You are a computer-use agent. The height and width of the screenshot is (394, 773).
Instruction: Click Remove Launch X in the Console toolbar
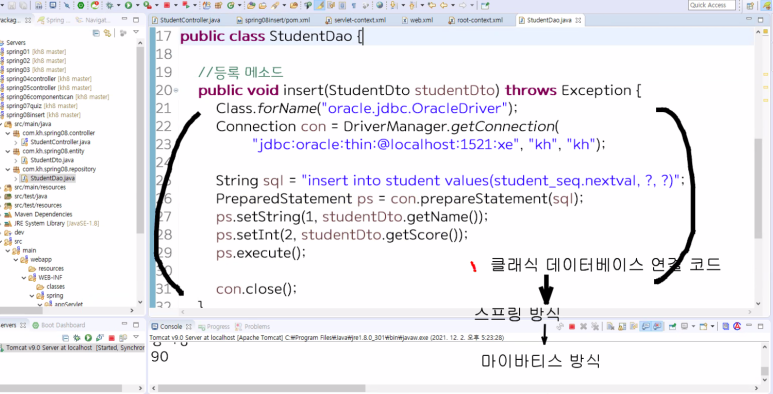click(x=584, y=326)
